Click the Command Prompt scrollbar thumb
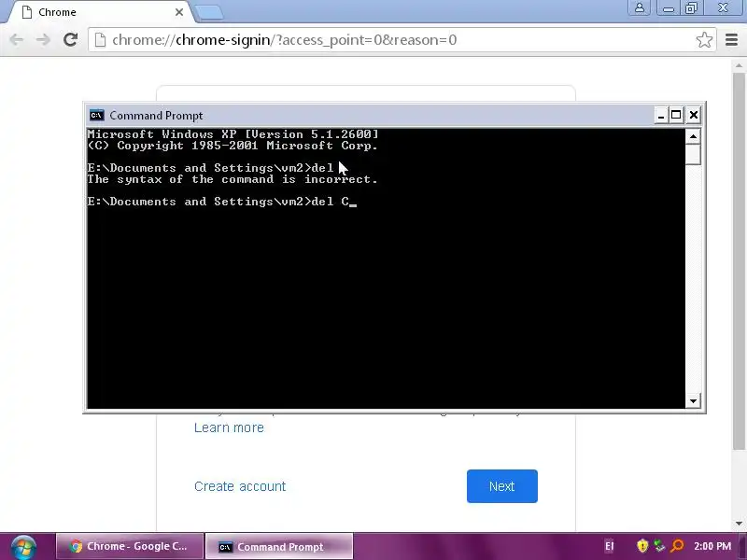747x560 pixels. pyautogui.click(x=693, y=154)
